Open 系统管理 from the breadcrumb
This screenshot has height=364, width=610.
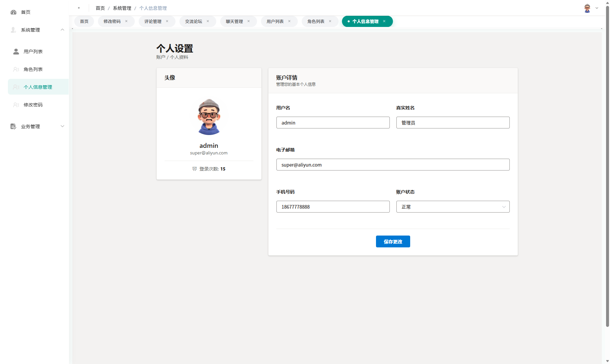pyautogui.click(x=122, y=8)
